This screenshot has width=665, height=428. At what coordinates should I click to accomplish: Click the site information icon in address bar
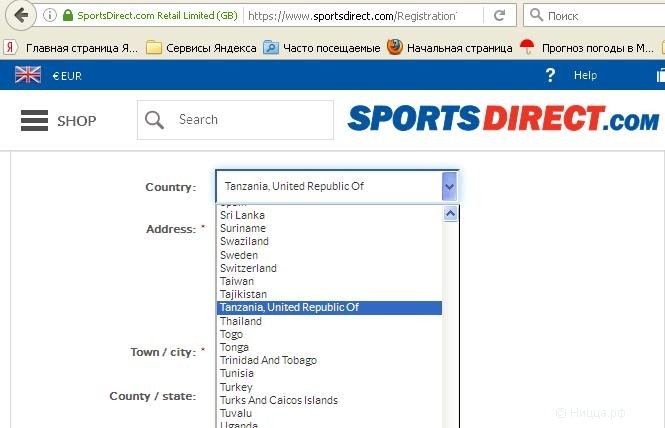point(49,16)
